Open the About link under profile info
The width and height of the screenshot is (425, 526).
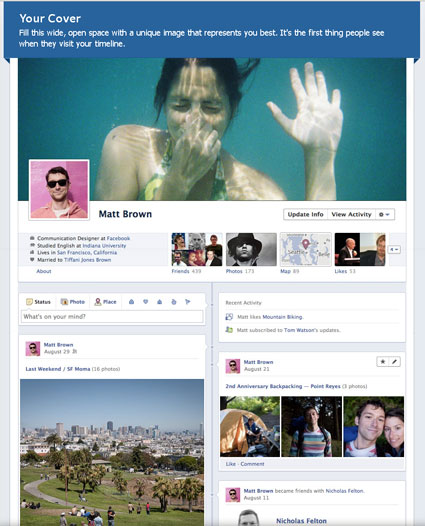pyautogui.click(x=44, y=271)
